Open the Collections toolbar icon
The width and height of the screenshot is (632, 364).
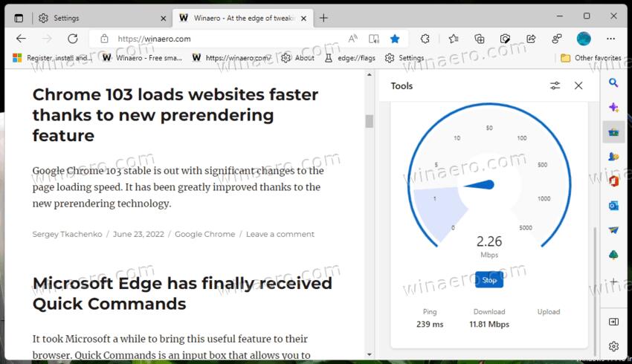click(x=480, y=39)
